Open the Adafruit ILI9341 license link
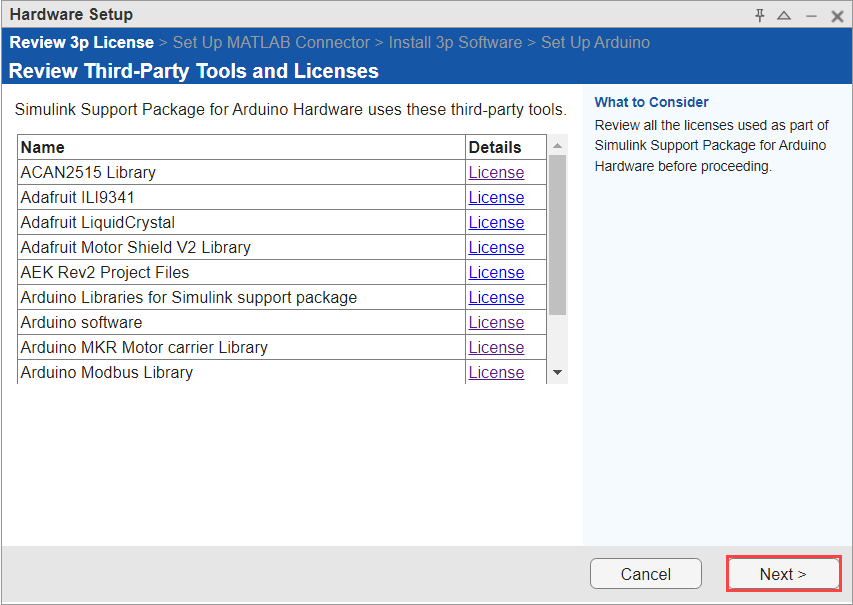This screenshot has height=605, width=853. pyautogui.click(x=496, y=197)
